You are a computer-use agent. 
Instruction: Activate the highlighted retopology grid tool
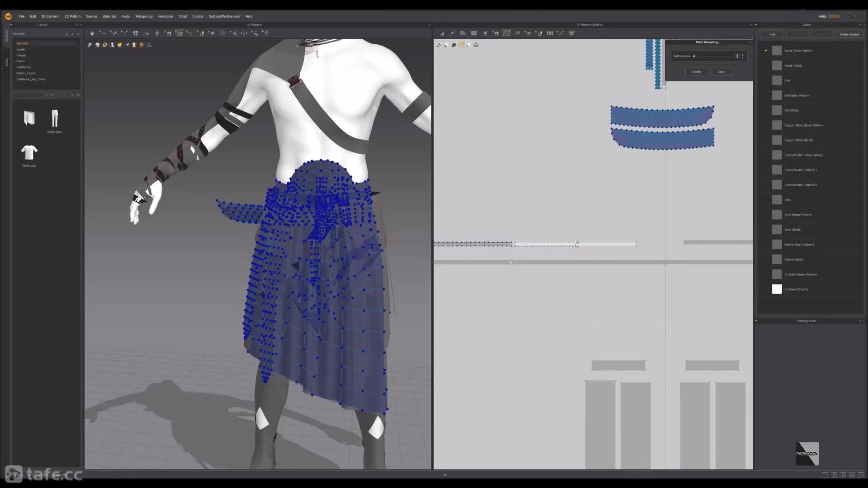[179, 33]
